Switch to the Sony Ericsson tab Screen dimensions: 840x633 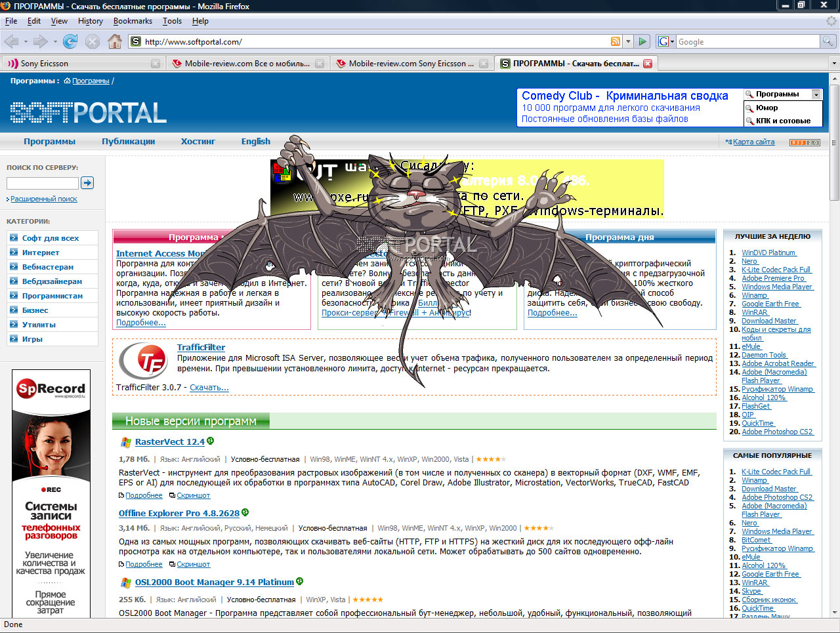coord(83,64)
